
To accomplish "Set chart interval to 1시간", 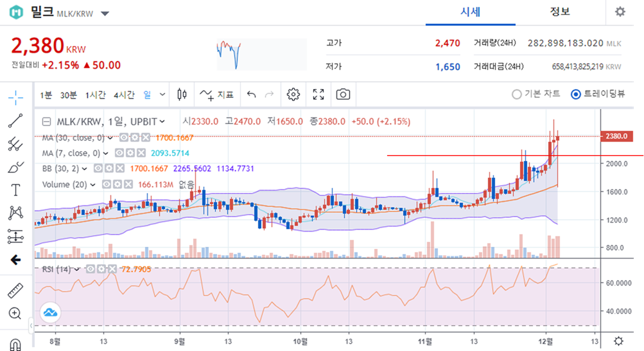I will tap(95, 95).
